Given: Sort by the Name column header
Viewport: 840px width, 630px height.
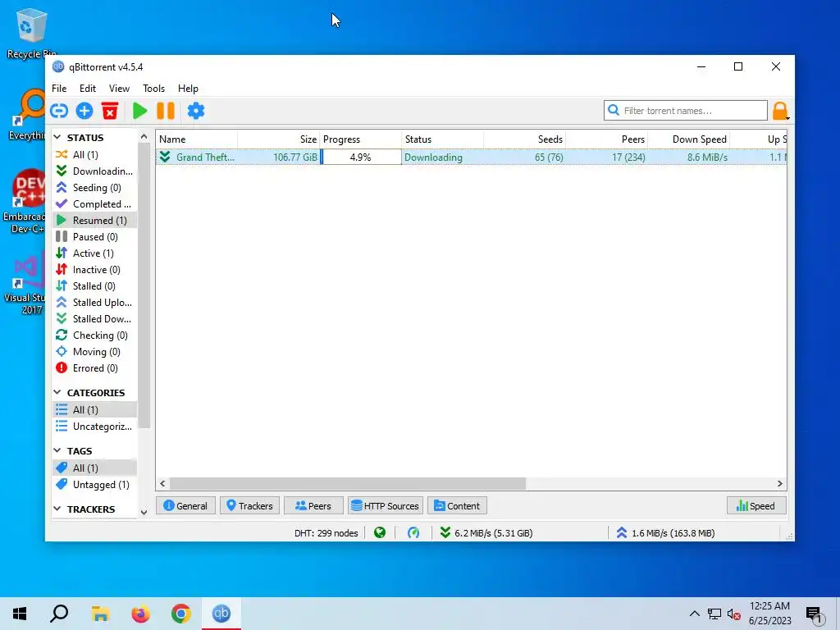Looking at the screenshot, I should tap(197, 139).
